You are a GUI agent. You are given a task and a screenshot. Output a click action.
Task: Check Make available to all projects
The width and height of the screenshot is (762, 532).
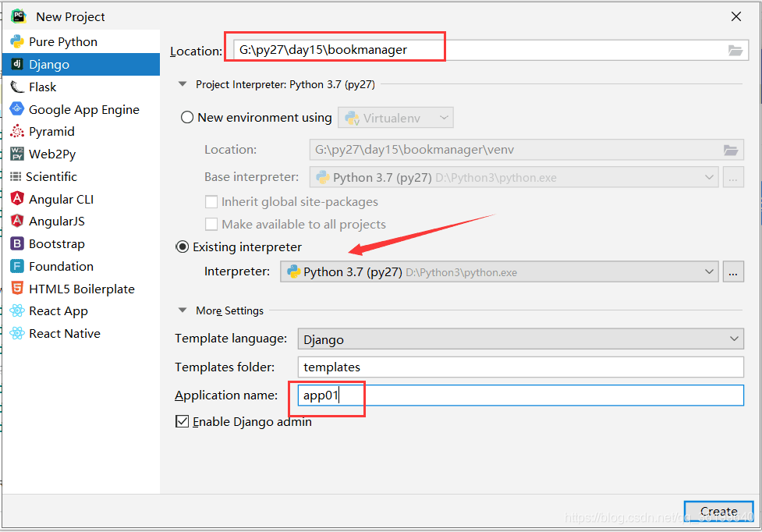[211, 224]
